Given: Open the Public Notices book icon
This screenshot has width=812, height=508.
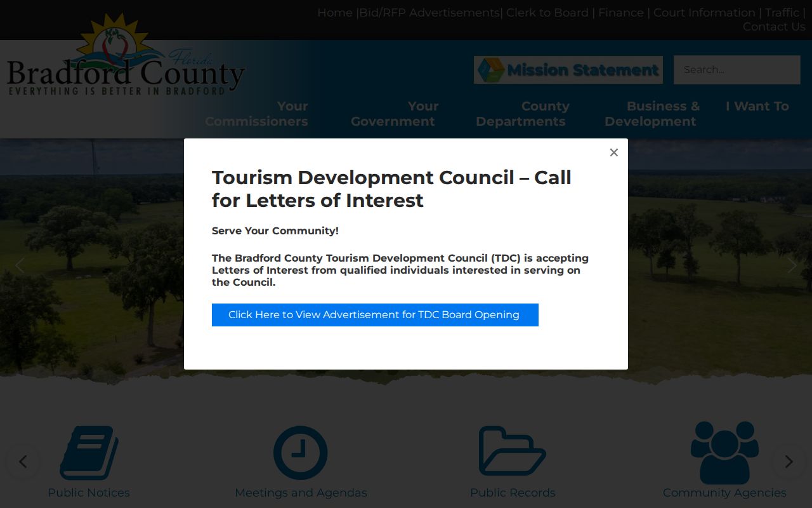Looking at the screenshot, I should click(x=89, y=452).
